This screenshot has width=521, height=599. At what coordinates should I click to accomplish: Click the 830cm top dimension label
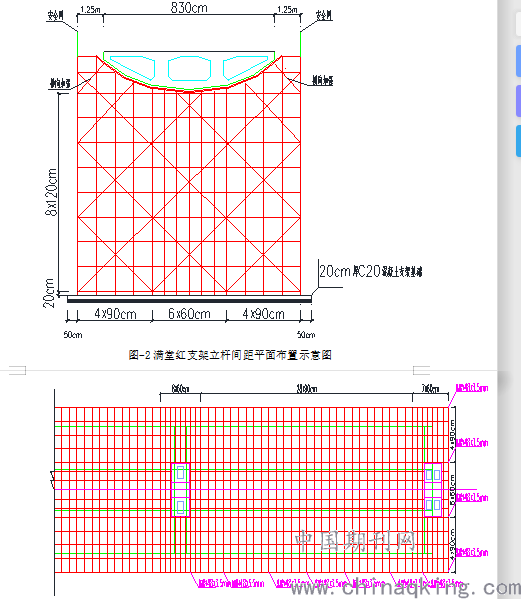pos(189,8)
